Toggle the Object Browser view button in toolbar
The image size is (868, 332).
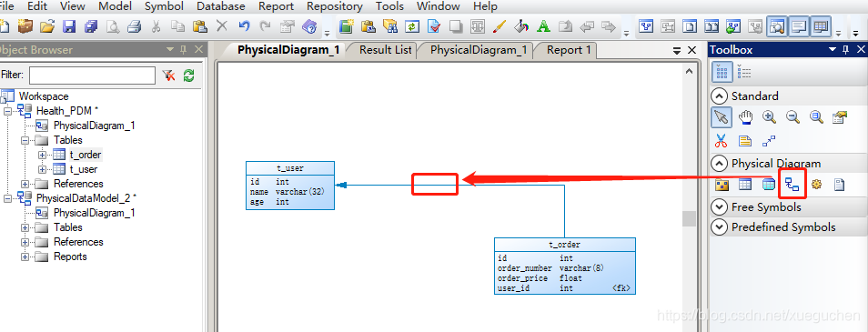point(777,26)
